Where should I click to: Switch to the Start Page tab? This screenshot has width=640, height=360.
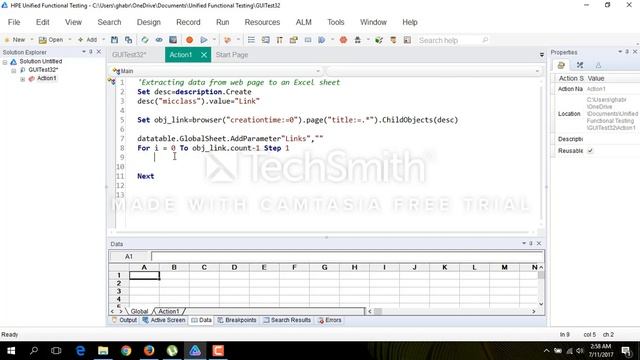(232, 55)
